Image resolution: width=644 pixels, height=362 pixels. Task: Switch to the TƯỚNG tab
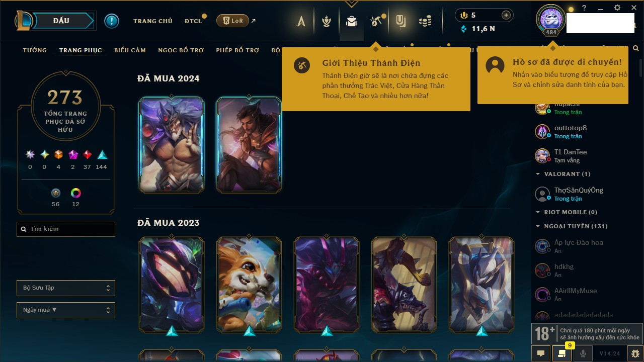click(x=35, y=50)
